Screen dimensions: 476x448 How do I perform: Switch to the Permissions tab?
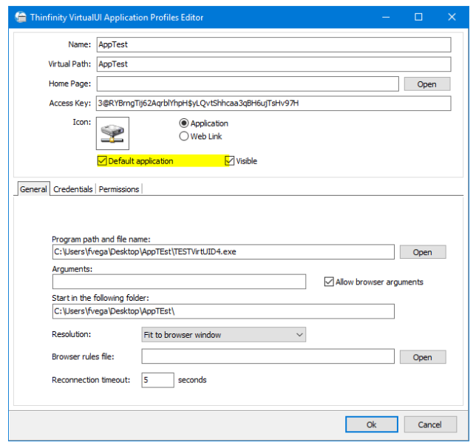coord(119,189)
